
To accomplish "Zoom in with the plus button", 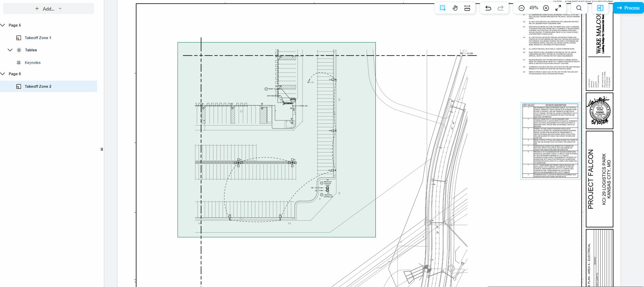I will click(546, 8).
